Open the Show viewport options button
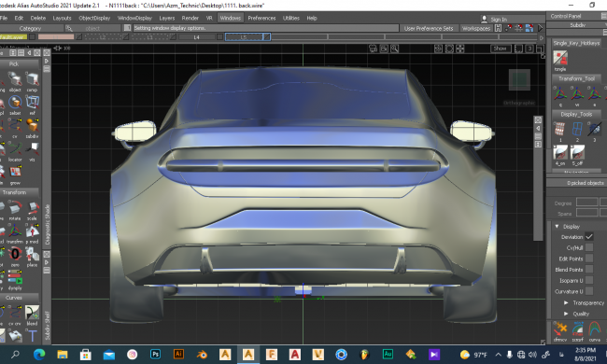This screenshot has height=364, width=607. [x=501, y=49]
